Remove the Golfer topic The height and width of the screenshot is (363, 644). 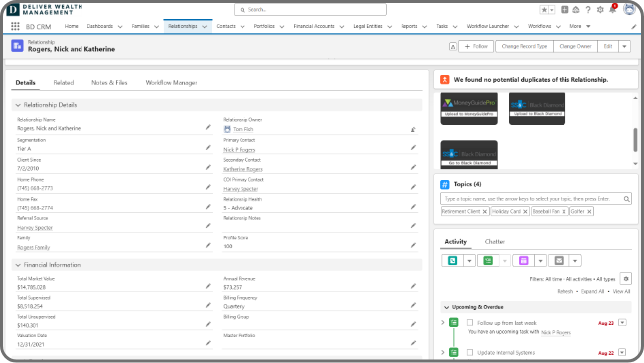click(x=589, y=211)
